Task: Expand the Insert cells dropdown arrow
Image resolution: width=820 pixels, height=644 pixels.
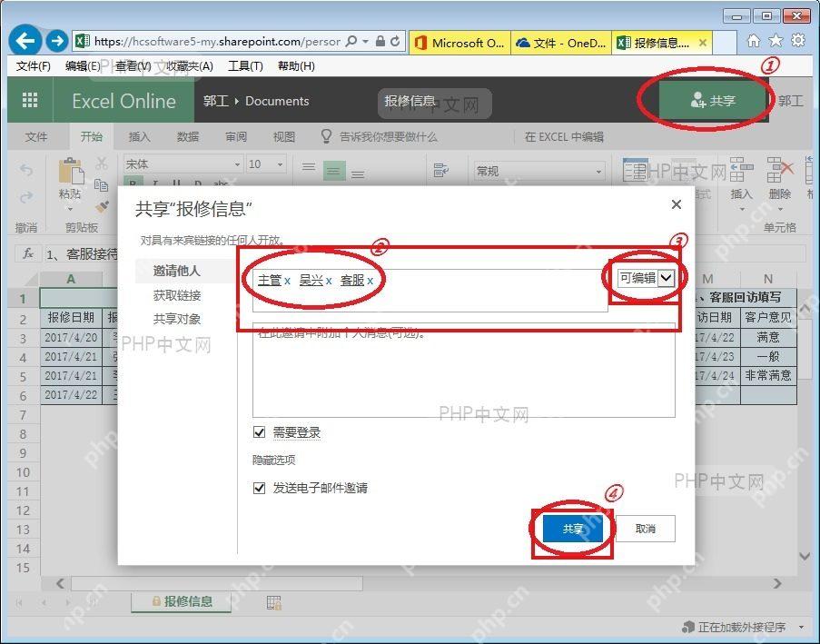Action: click(742, 209)
